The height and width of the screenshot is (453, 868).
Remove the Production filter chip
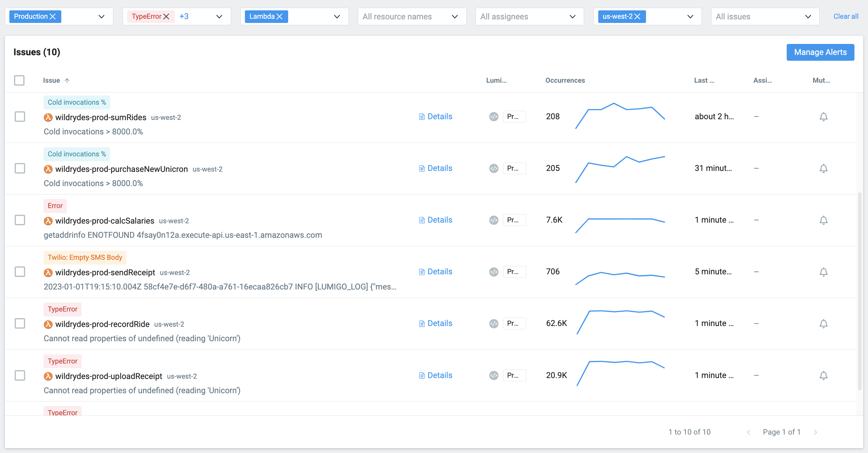53,16
